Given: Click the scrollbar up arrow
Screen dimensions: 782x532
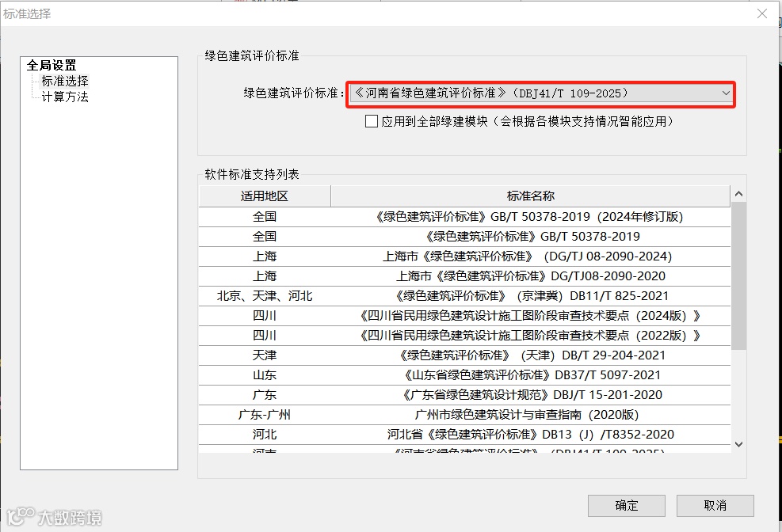Looking at the screenshot, I should pos(738,193).
